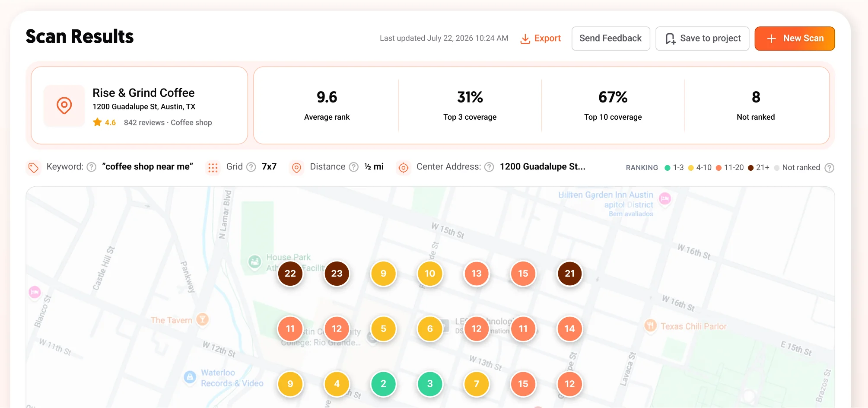Click the Grid dots icon
Image resolution: width=868 pixels, height=408 pixels.
coord(213,167)
